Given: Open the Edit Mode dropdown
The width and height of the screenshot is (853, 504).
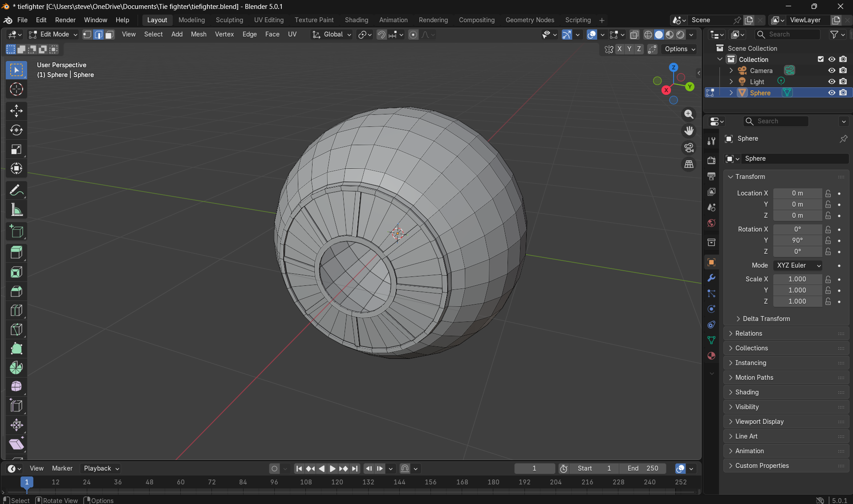Looking at the screenshot, I should point(53,34).
